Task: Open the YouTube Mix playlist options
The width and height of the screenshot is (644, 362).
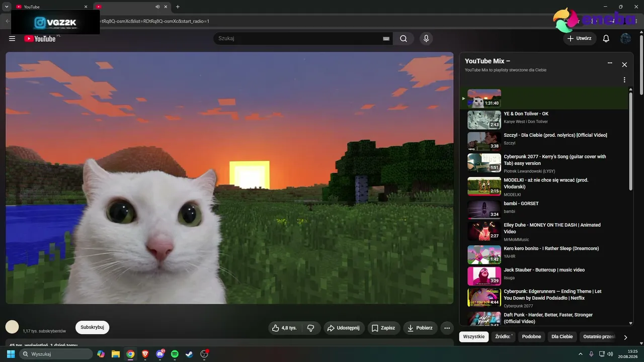Action: pyautogui.click(x=610, y=63)
